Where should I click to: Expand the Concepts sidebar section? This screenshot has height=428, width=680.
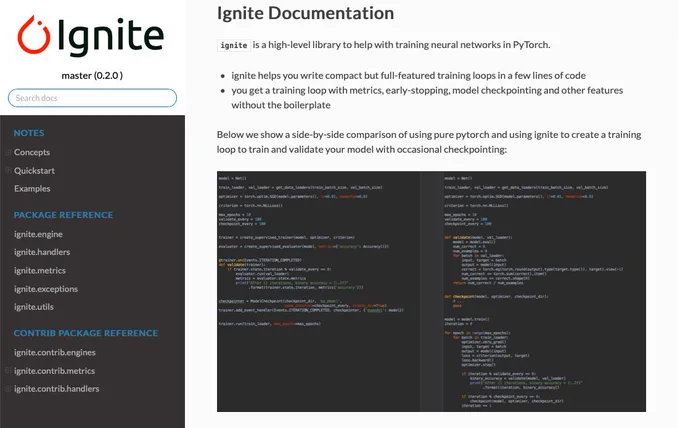[8, 152]
